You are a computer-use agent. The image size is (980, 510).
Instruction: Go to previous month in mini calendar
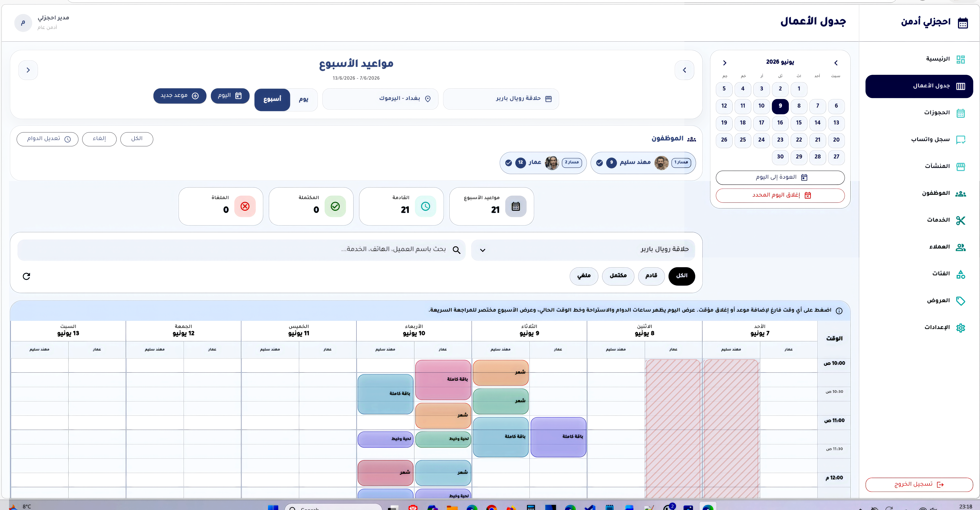tap(836, 63)
